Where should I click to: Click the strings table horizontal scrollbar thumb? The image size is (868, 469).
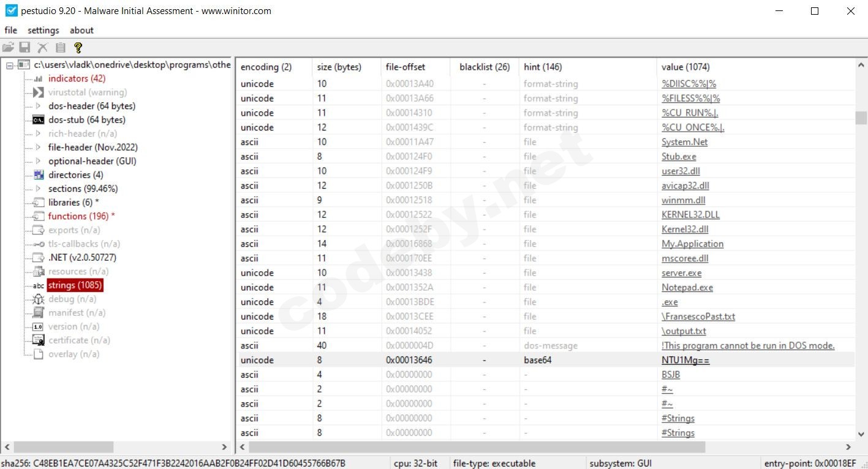pos(477,448)
